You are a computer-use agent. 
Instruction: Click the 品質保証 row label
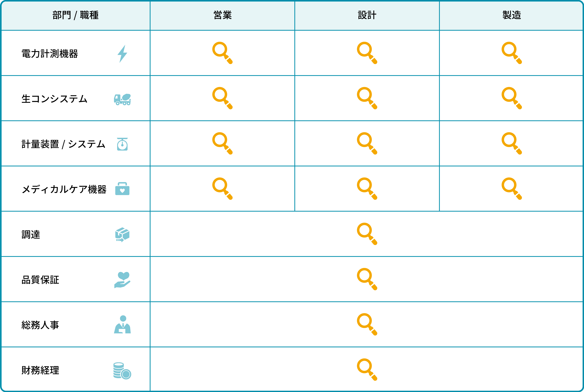[40, 280]
